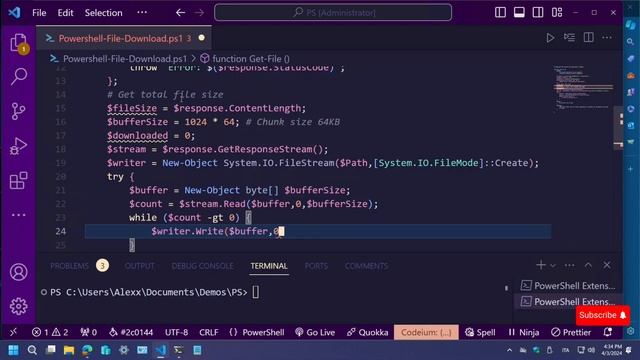The image size is (640, 360).
Task: Select the TERMINAL panel tab
Action: pyautogui.click(x=269, y=266)
